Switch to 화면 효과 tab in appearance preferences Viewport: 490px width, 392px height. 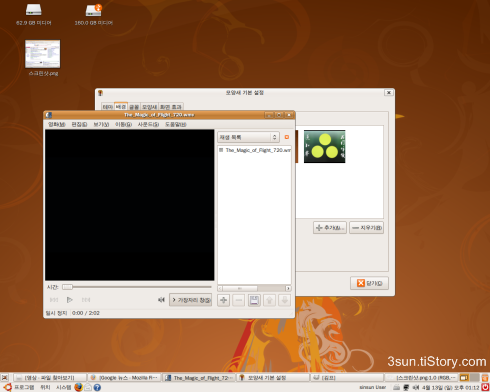pyautogui.click(x=171, y=107)
